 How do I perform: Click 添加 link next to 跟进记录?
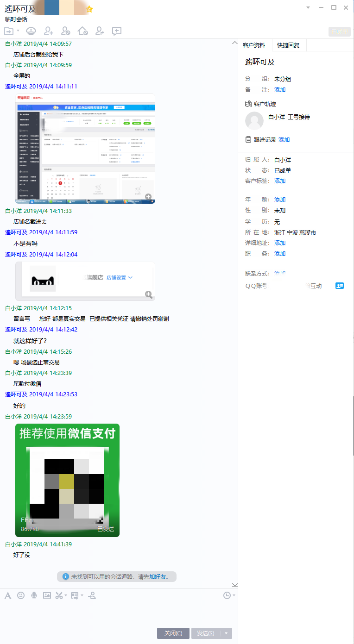click(284, 140)
